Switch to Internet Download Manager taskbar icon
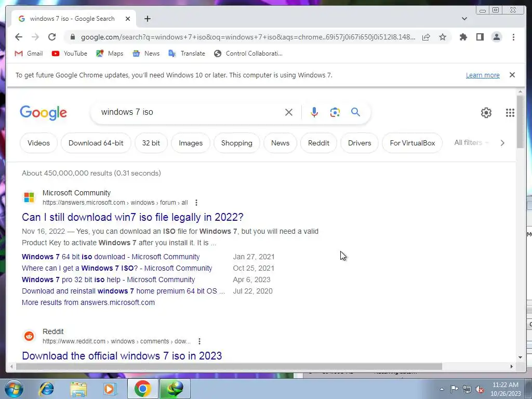The width and height of the screenshot is (532, 399). (175, 389)
